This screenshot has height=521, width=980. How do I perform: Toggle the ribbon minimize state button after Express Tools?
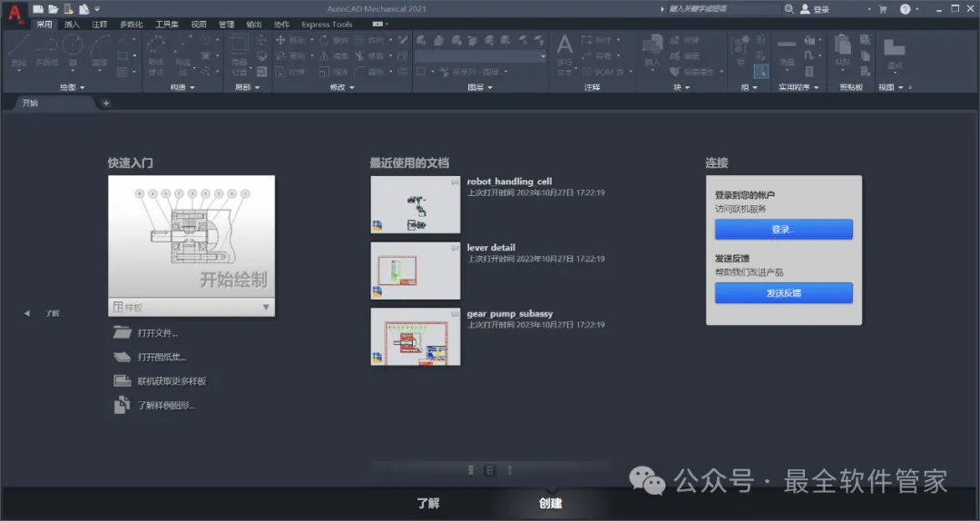[x=377, y=25]
